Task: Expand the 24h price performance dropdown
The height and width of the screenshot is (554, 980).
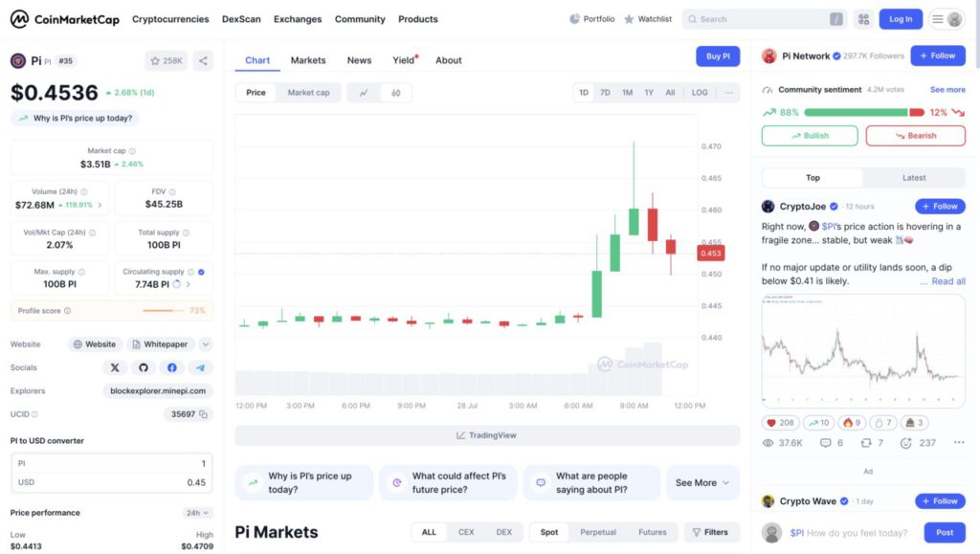Action: pyautogui.click(x=197, y=513)
